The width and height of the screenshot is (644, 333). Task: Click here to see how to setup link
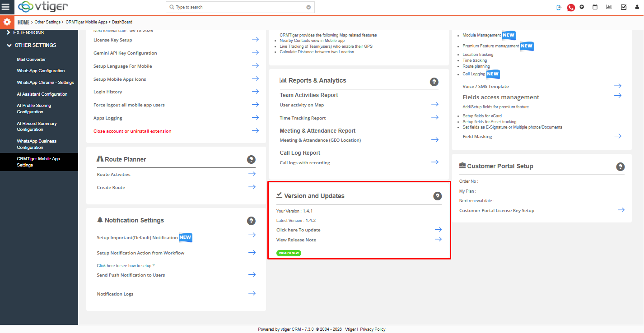126,266
